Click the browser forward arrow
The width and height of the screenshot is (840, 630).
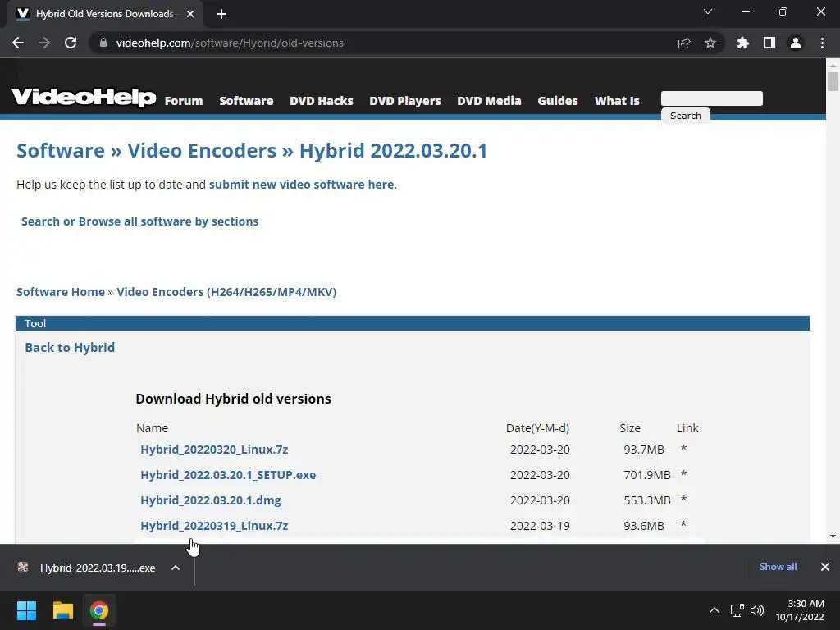point(44,43)
